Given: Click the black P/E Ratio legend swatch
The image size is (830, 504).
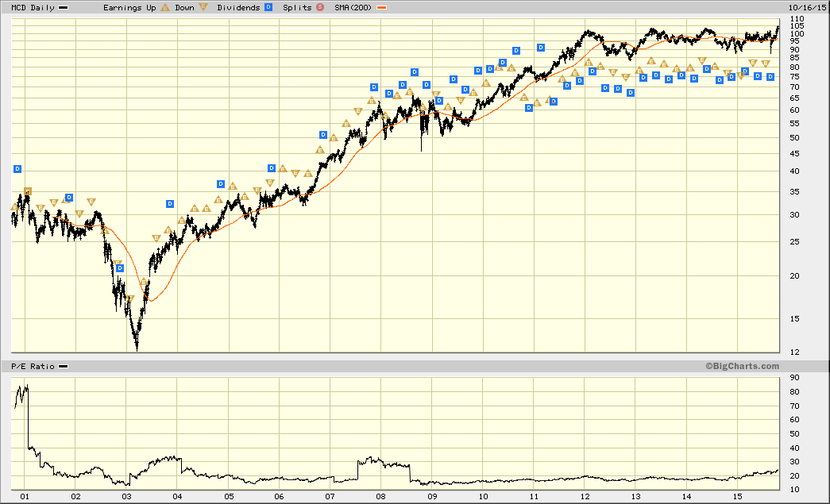Looking at the screenshot, I should 63,366.
